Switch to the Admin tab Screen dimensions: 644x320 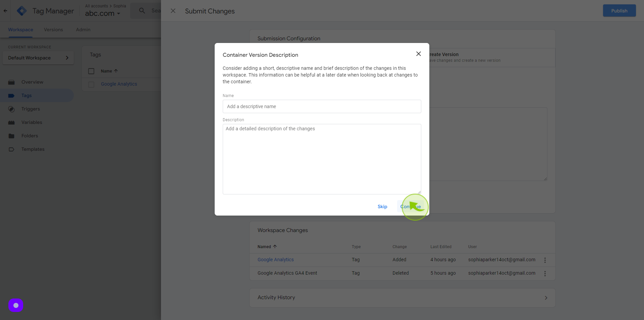point(83,30)
